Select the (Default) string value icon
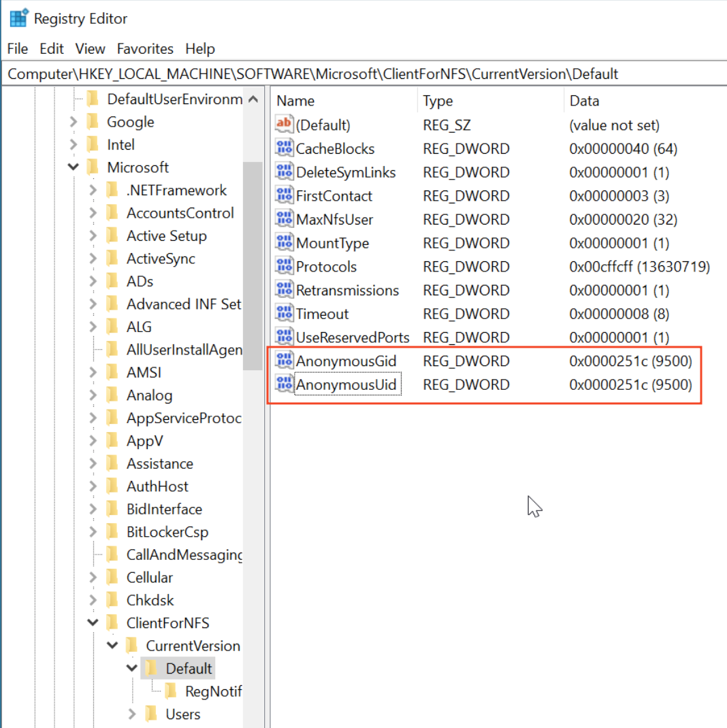The image size is (727, 728). [284, 125]
